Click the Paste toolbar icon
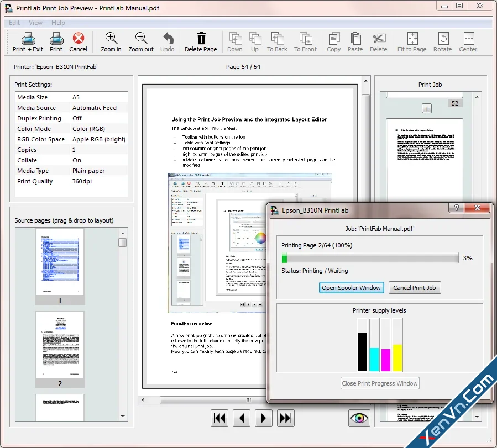This screenshot has width=497, height=448. point(355,42)
